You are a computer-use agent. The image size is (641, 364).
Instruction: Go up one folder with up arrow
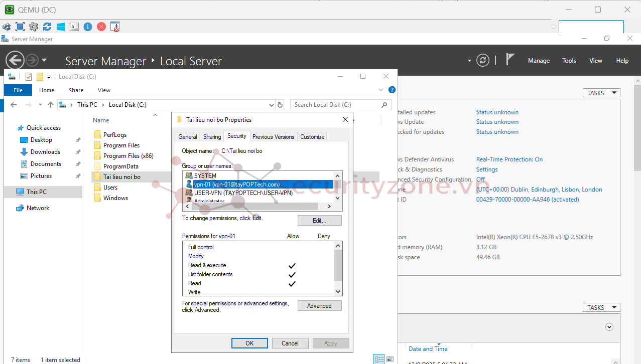(x=50, y=105)
